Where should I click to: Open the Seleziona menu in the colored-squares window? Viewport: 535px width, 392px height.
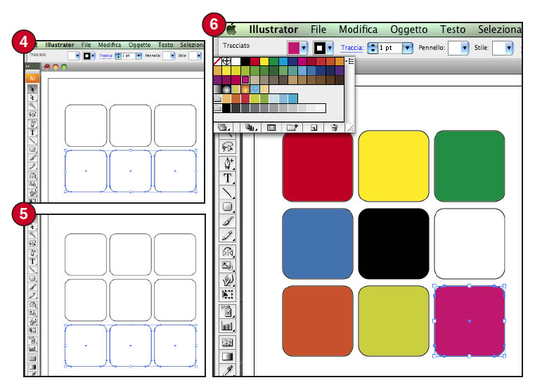pyautogui.click(x=500, y=30)
